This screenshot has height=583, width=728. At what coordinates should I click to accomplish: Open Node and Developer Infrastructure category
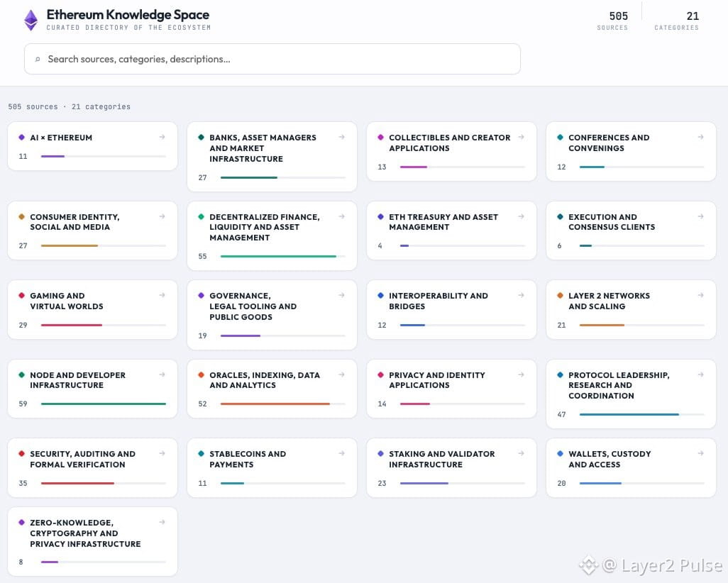click(92, 389)
